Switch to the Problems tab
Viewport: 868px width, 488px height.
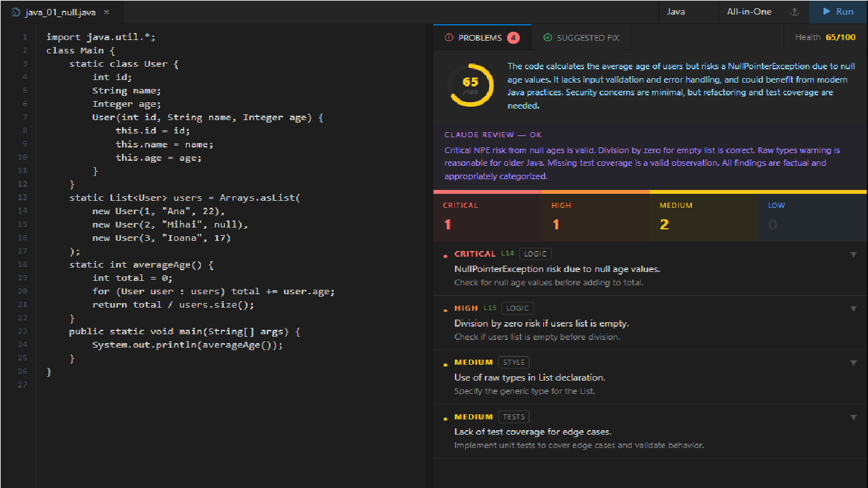point(482,37)
